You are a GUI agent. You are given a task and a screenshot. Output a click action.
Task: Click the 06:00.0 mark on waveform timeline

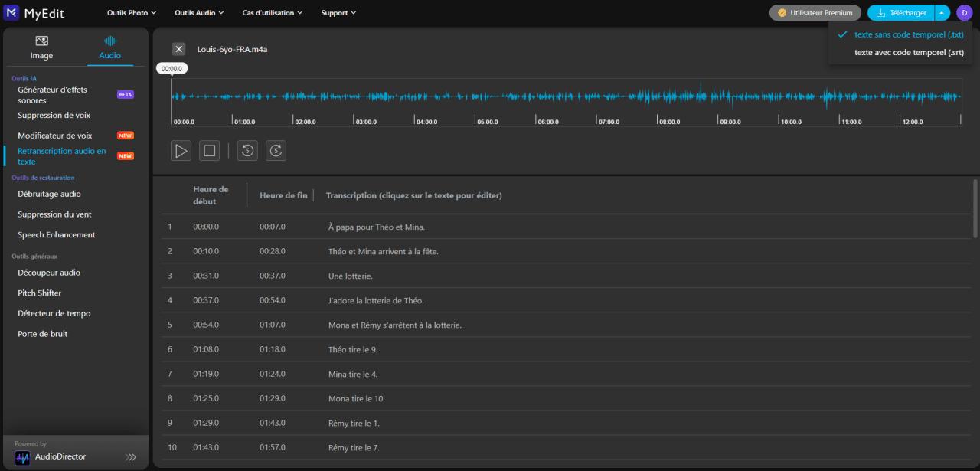[x=547, y=122]
